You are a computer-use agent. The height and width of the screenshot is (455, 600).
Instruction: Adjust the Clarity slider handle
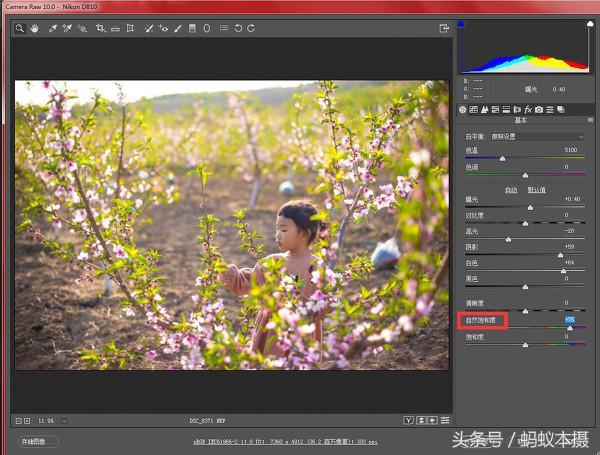coord(525,311)
